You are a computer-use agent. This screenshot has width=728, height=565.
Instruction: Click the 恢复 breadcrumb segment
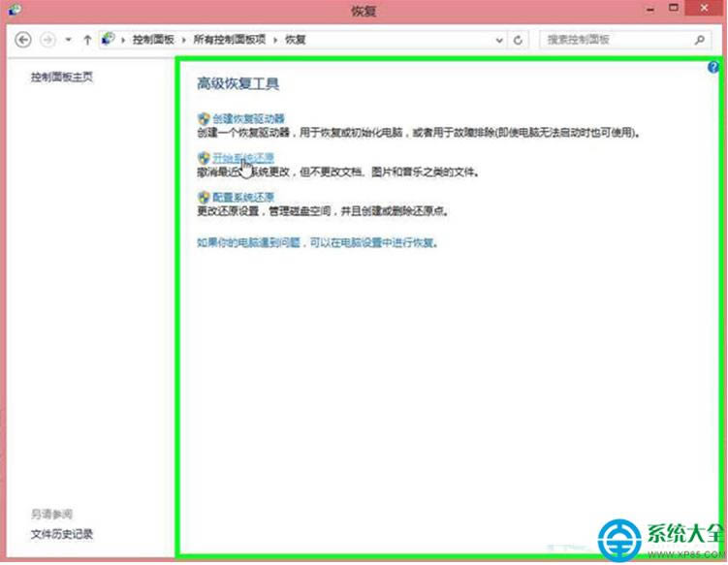click(x=296, y=40)
